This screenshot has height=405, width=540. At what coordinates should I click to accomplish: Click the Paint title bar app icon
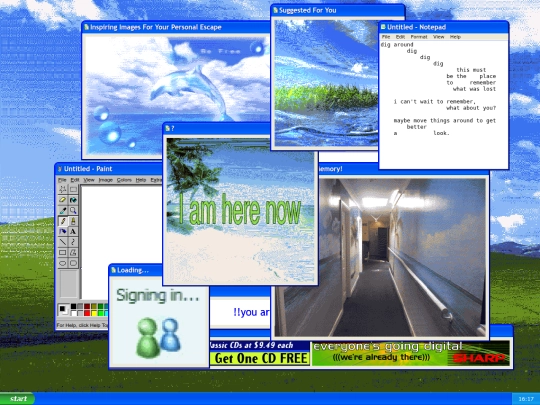tap(60, 169)
